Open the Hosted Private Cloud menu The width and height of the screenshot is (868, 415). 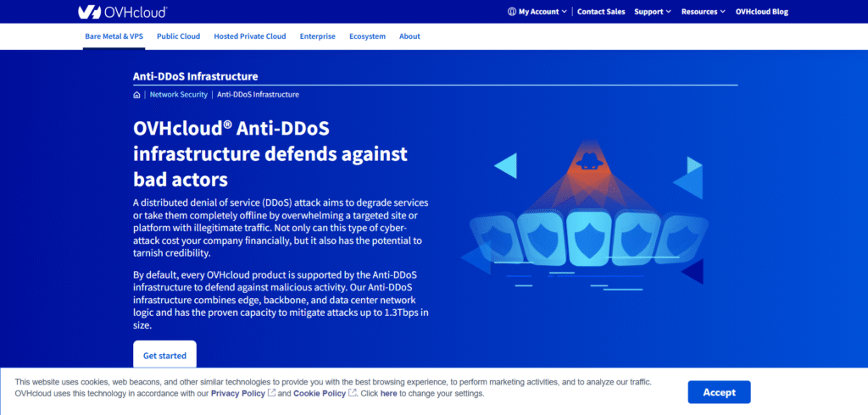point(250,36)
